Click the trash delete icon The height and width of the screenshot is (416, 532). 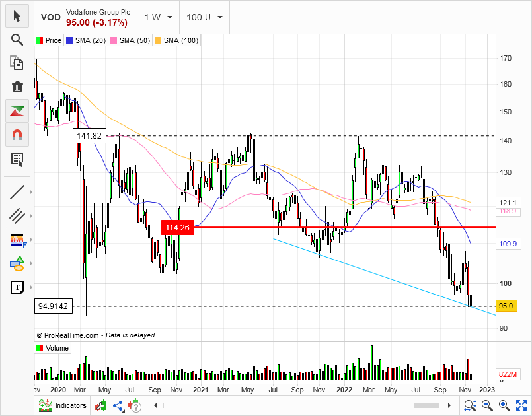click(x=17, y=87)
